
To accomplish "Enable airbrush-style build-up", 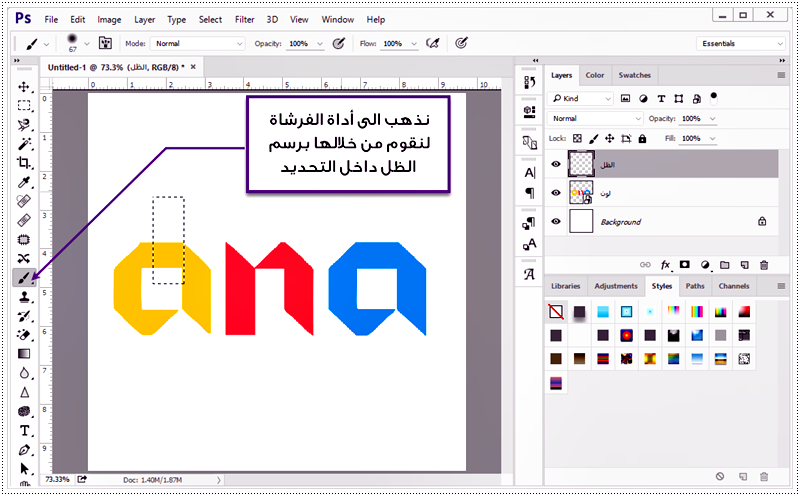I will coord(433,43).
